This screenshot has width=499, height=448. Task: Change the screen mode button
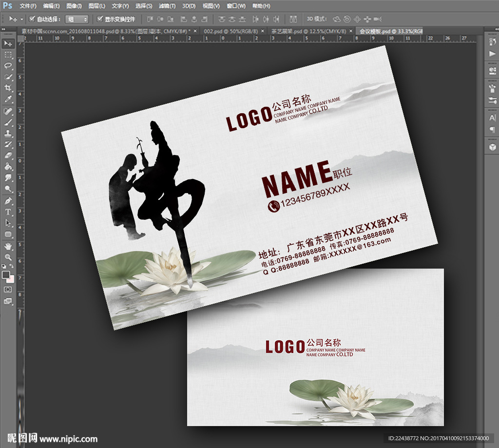point(8,301)
